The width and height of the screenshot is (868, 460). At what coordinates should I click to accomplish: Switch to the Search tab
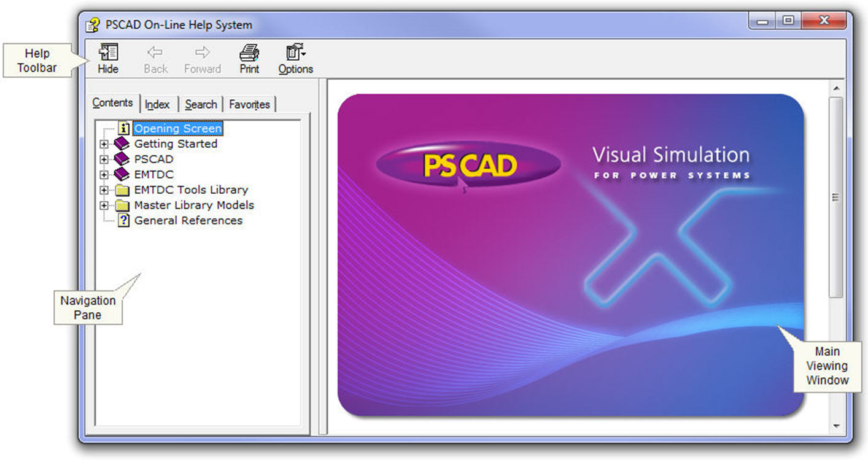coord(201,105)
